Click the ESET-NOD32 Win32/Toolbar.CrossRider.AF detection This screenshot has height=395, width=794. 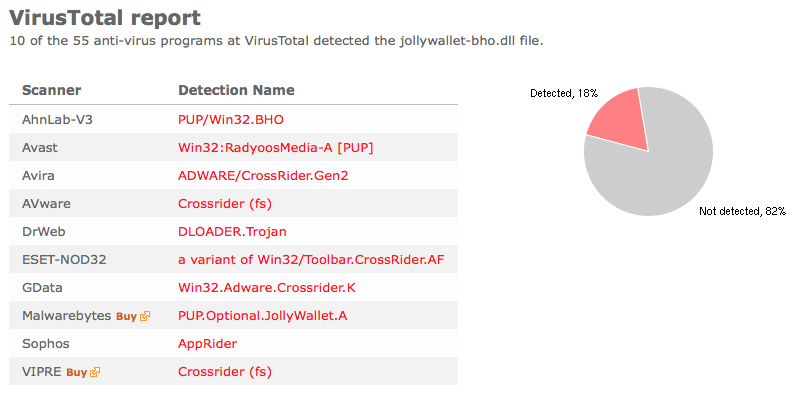[x=311, y=260]
